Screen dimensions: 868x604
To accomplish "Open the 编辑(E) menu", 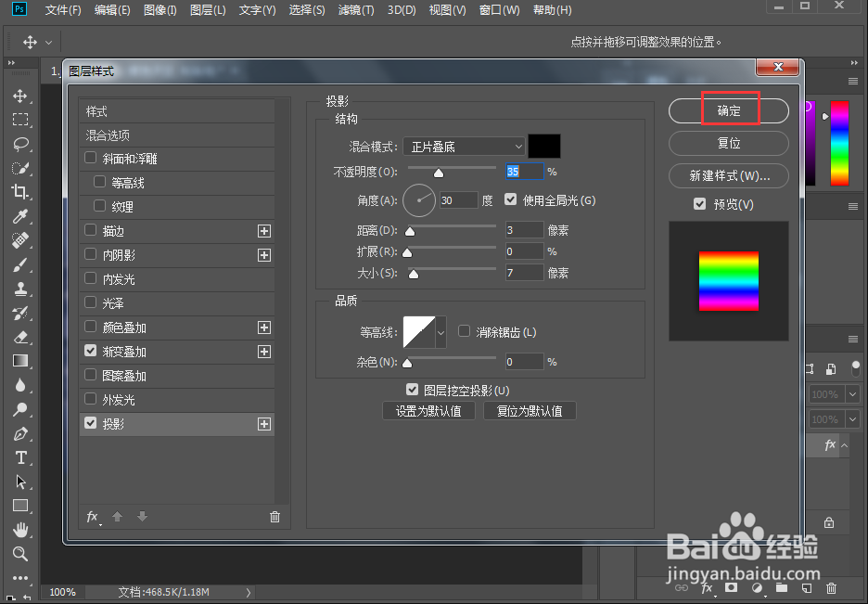I will tap(112, 10).
